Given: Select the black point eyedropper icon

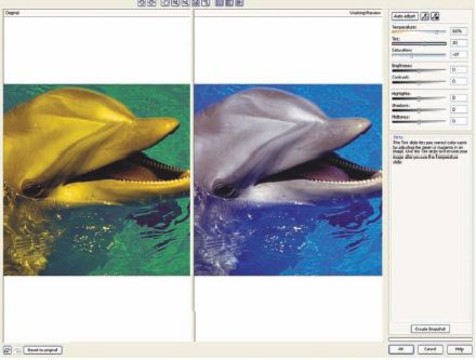Looking at the screenshot, I should pos(435,16).
